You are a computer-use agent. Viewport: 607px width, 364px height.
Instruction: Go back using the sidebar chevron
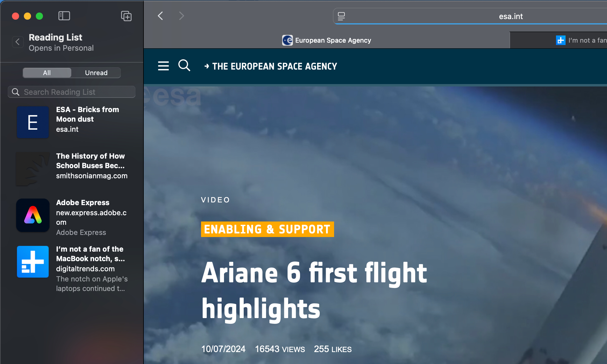pyautogui.click(x=18, y=42)
